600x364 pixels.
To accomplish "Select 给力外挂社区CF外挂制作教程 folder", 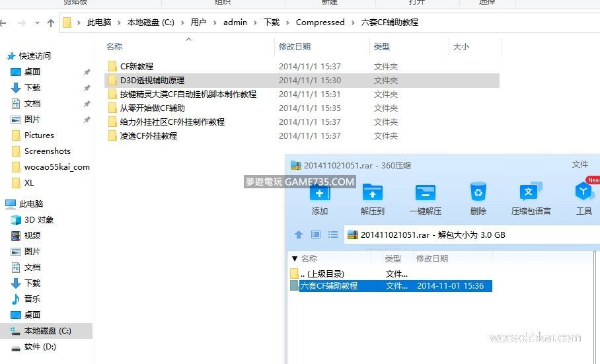I will (x=172, y=122).
